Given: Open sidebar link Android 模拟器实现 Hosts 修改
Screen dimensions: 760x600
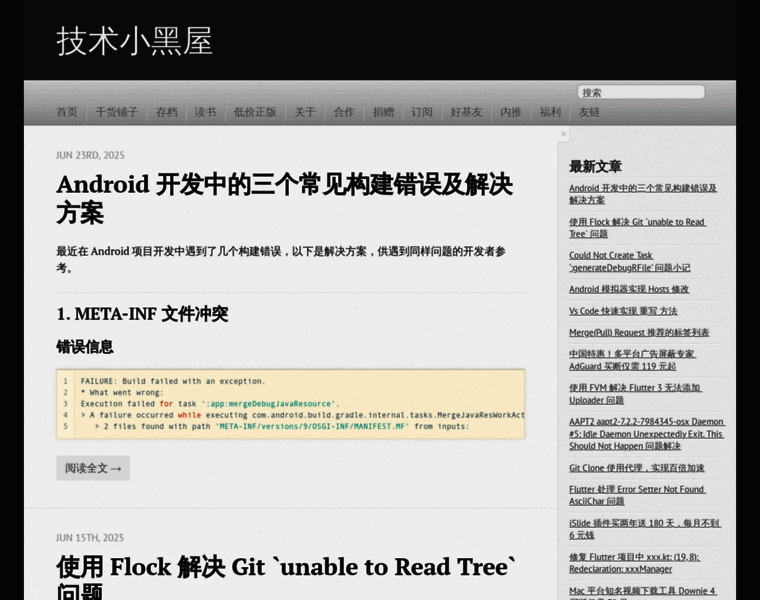Looking at the screenshot, I should point(629,289).
